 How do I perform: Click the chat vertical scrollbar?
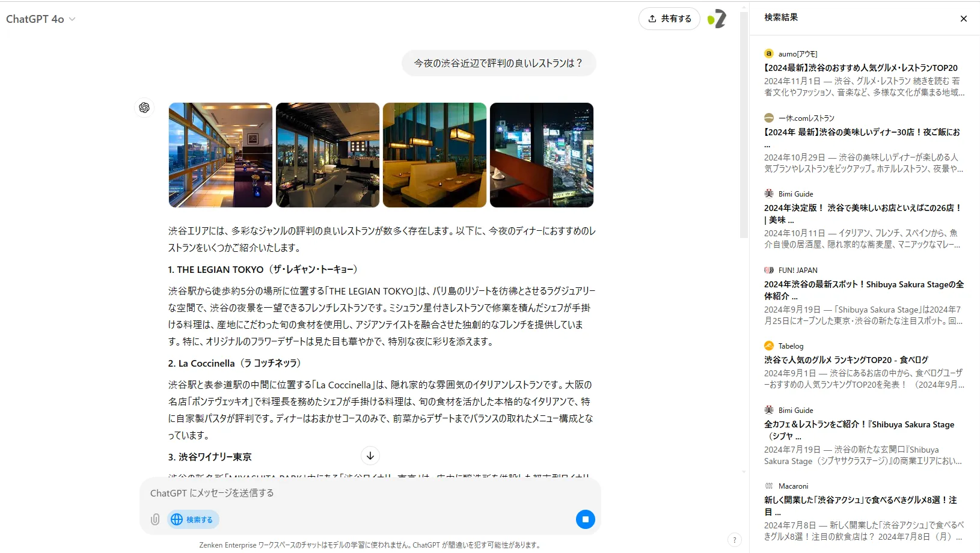744,125
